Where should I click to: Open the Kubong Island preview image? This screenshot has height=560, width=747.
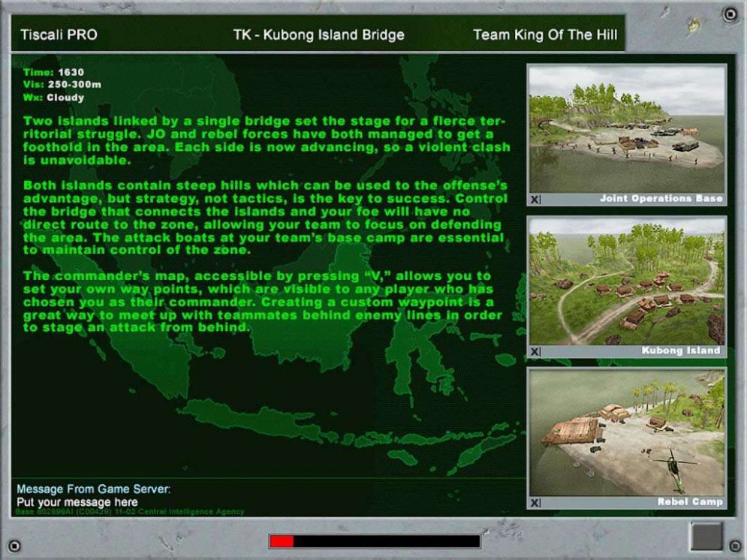626,282
